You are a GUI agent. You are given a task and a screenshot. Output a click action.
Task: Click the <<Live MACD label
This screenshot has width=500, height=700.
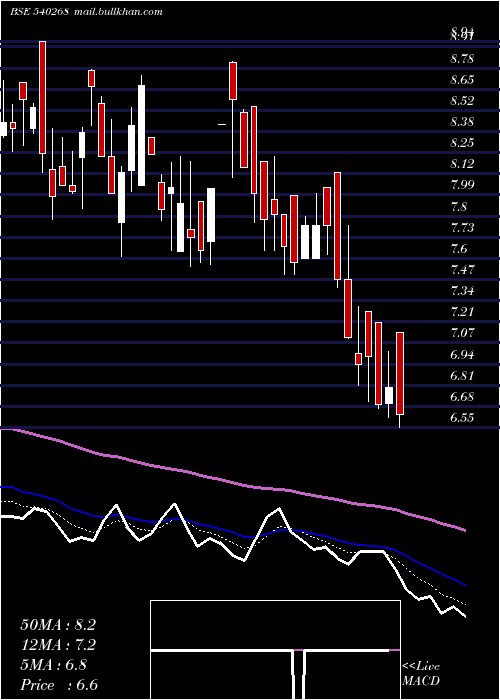pos(421,673)
